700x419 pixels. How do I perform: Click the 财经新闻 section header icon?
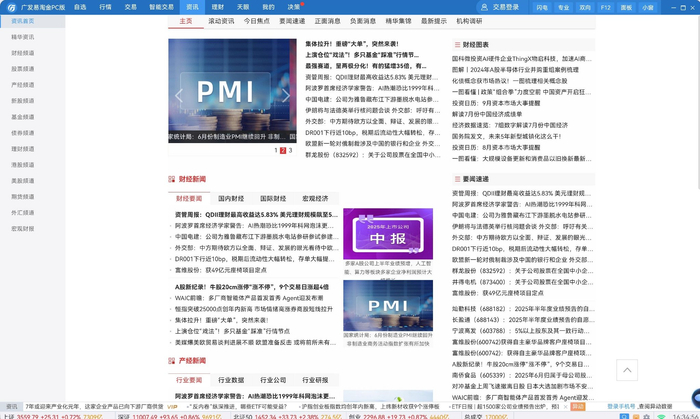(x=172, y=180)
